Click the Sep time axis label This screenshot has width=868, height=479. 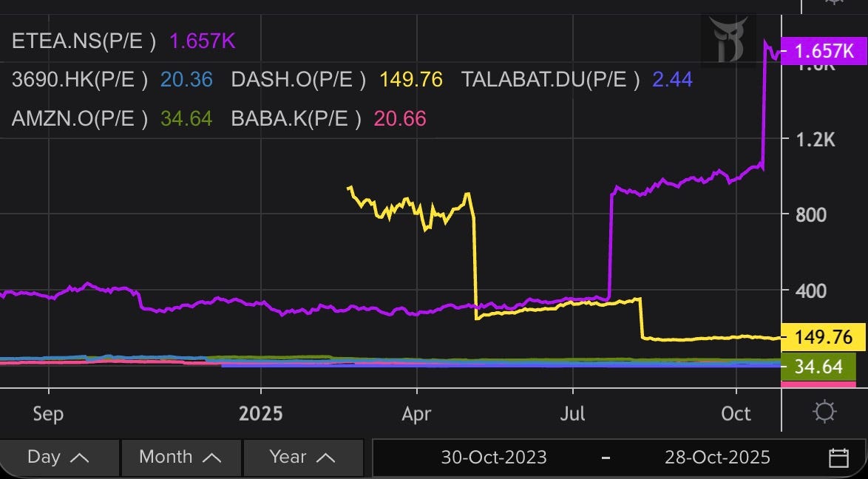tap(48, 414)
